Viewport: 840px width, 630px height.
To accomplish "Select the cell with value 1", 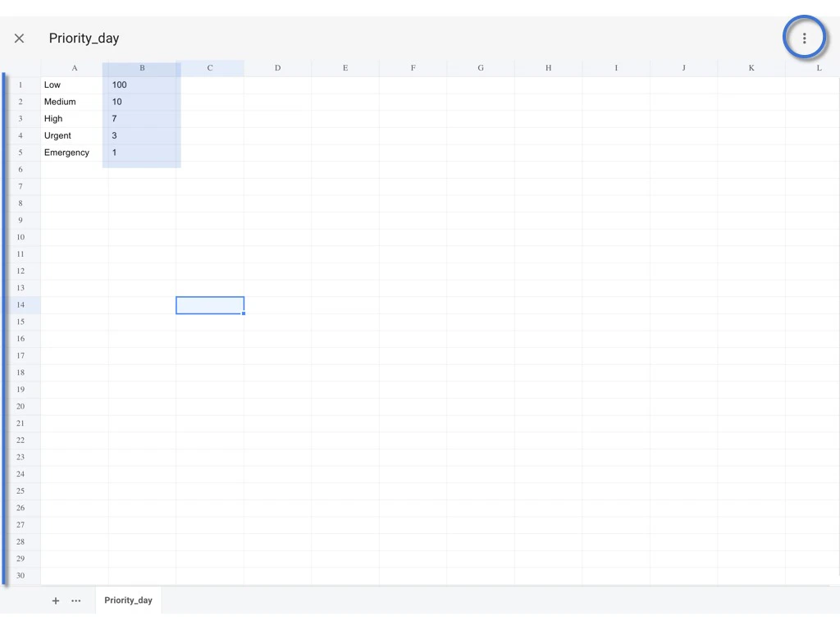I will [x=141, y=153].
